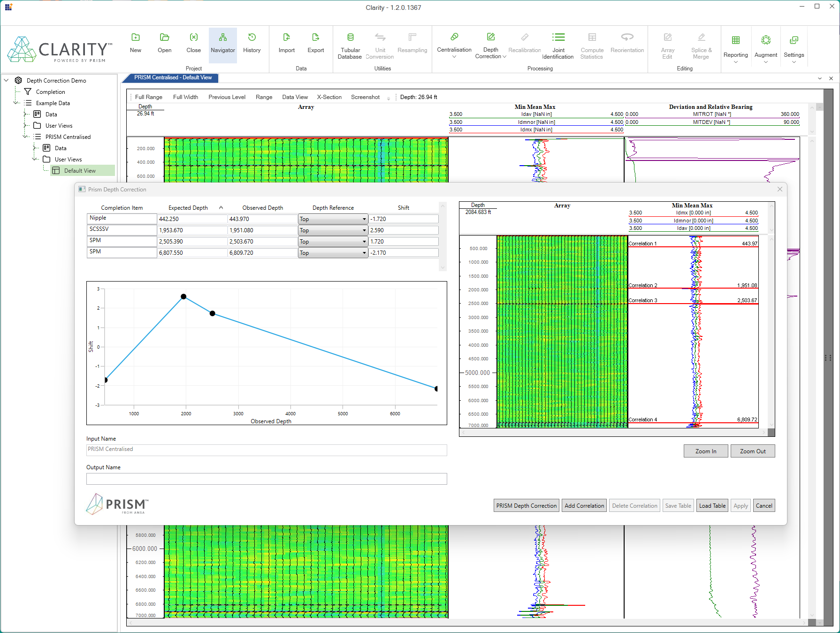Select Depth Correction Demo project node
Viewport: 840px width, 633px height.
pos(56,81)
